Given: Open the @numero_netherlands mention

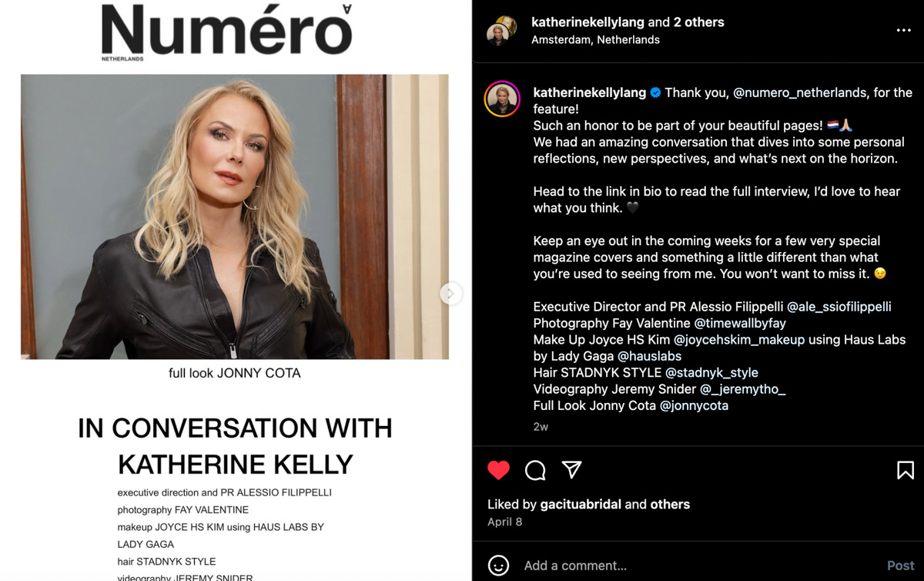Looking at the screenshot, I should click(799, 92).
